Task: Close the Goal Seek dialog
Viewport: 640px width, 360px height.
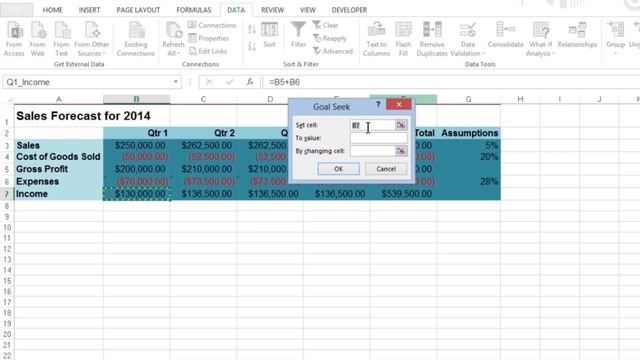Action: pyautogui.click(x=399, y=104)
